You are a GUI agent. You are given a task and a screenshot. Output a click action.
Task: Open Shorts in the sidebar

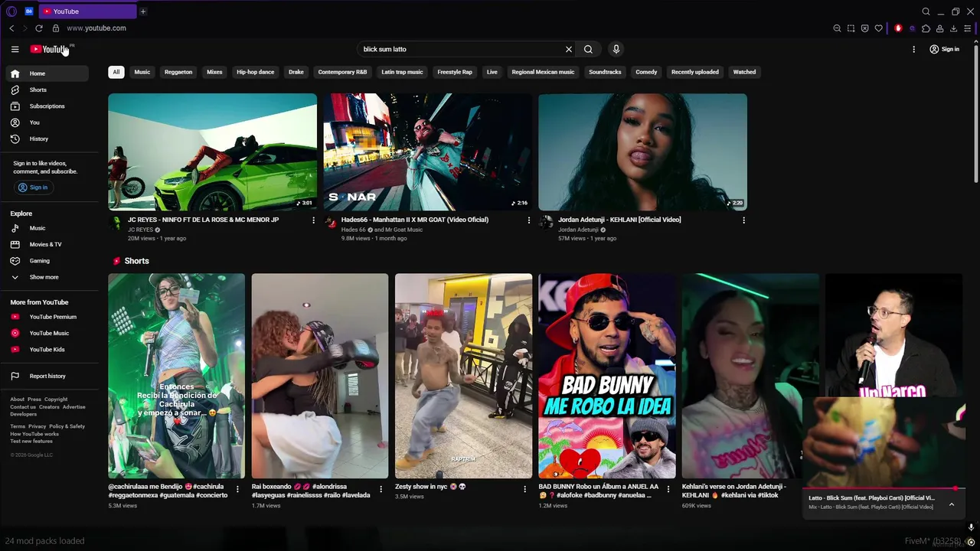[47, 90]
